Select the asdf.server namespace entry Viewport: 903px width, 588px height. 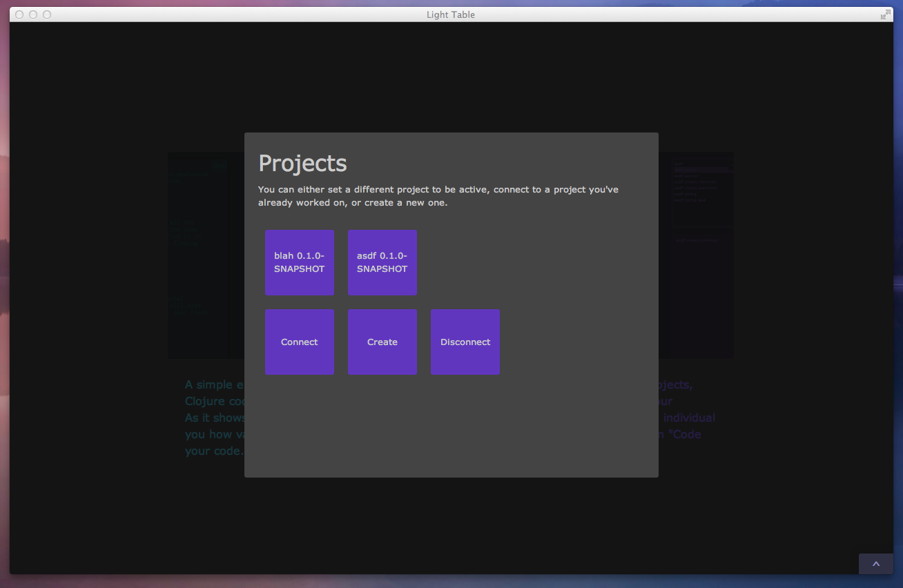click(686, 176)
